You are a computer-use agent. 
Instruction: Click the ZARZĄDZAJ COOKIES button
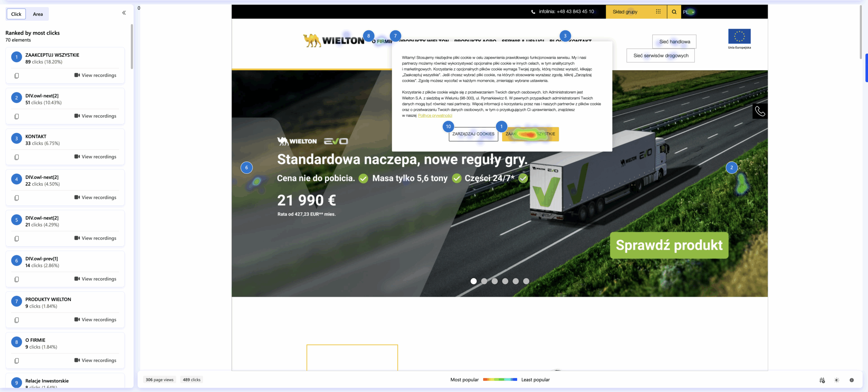[473, 134]
